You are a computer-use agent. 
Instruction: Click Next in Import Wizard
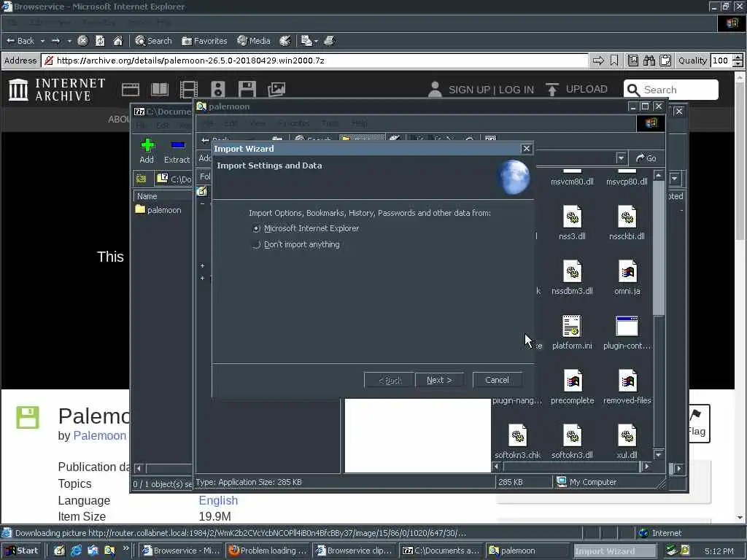tap(439, 380)
